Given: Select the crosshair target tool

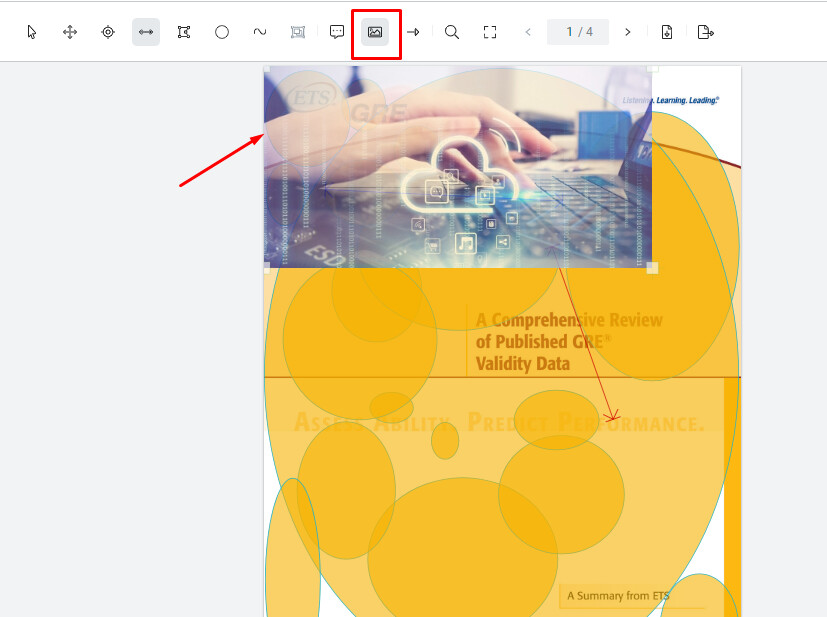Looking at the screenshot, I should tap(107, 31).
